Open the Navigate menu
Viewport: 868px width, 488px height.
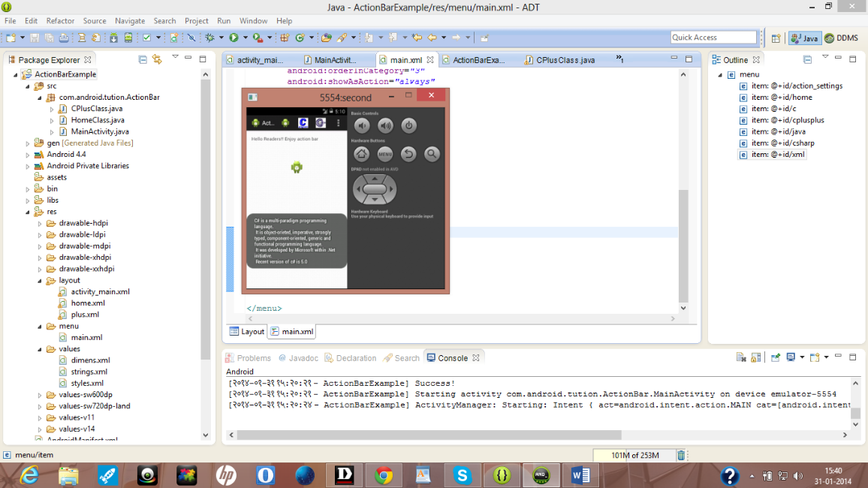tap(130, 20)
